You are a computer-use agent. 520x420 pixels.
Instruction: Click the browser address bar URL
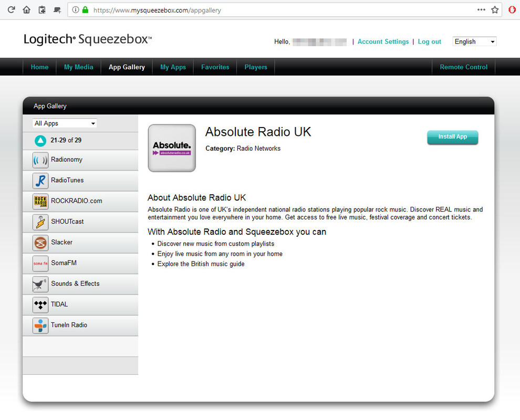(x=157, y=10)
